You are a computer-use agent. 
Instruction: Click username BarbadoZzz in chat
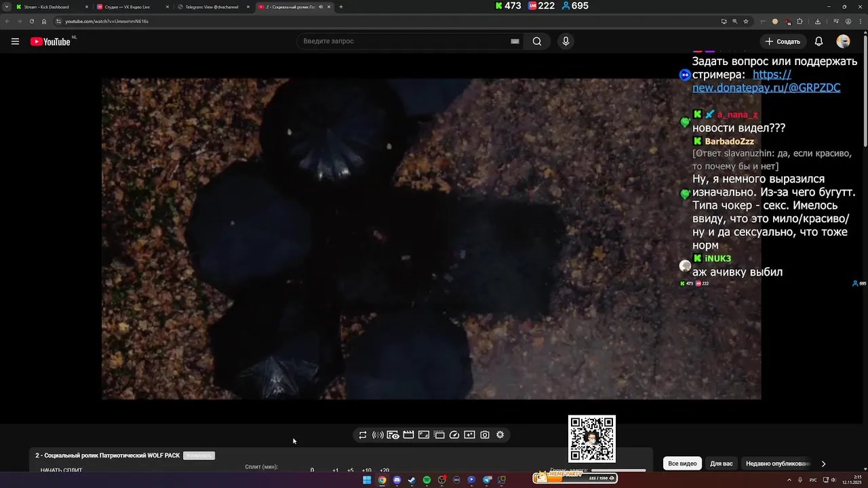tap(730, 142)
